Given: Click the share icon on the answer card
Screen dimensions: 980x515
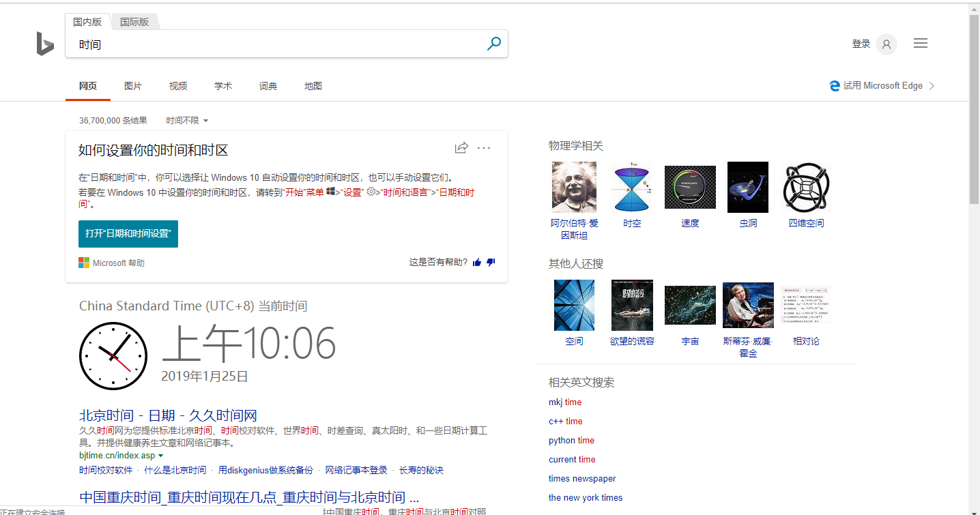Looking at the screenshot, I should [461, 147].
